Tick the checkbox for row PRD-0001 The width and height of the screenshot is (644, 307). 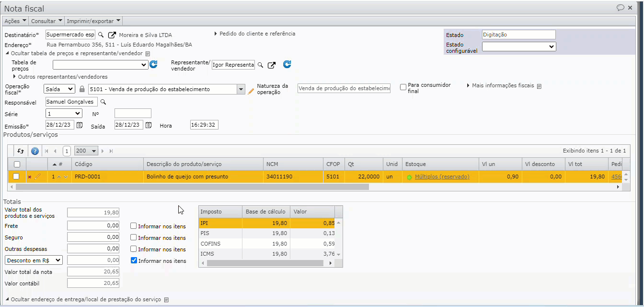(x=16, y=177)
